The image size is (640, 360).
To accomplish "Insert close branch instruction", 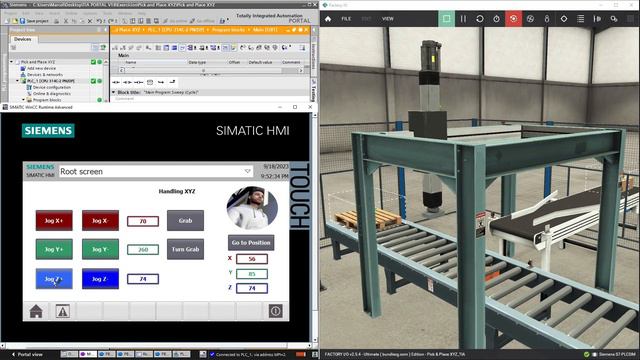I will coord(172,82).
